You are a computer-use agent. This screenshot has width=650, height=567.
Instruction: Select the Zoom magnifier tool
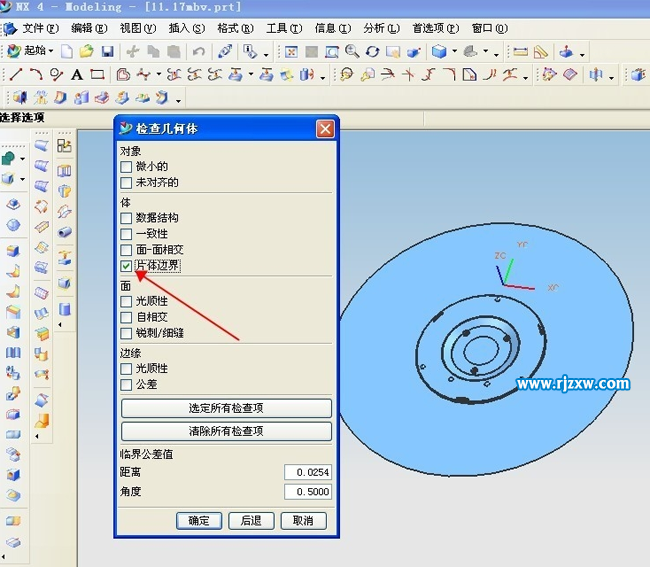pos(352,51)
